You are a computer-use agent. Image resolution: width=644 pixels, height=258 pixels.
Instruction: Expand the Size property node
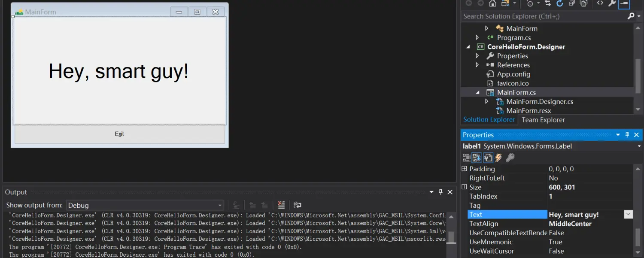tap(464, 187)
